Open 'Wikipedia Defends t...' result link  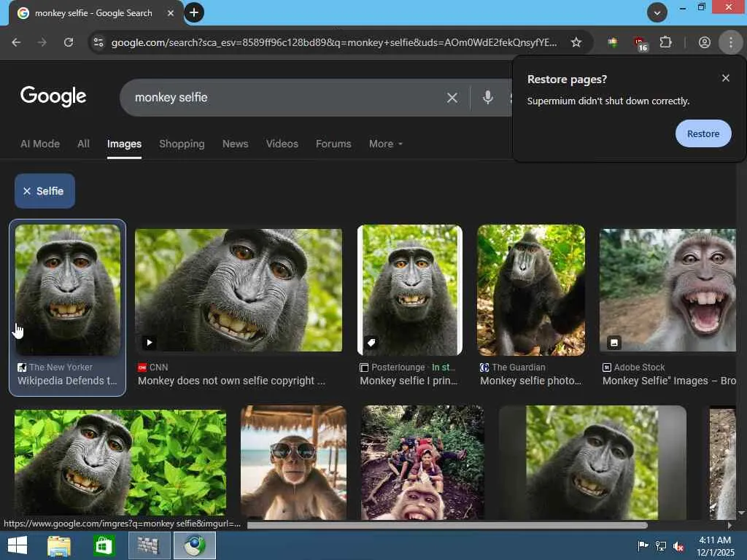[x=67, y=381]
